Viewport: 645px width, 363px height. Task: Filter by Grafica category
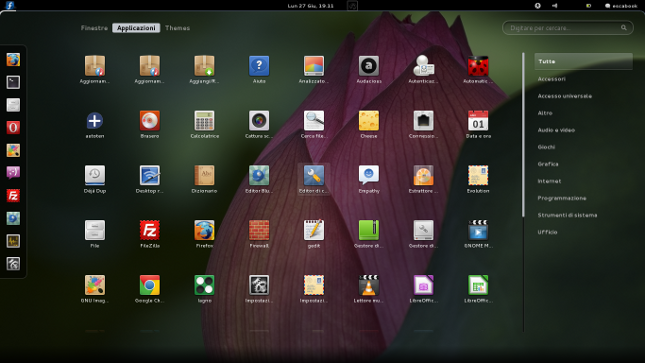(548, 164)
